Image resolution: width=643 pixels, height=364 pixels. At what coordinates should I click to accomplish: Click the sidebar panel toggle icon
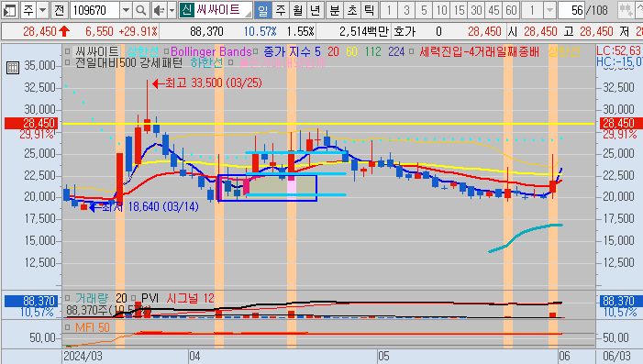click(x=9, y=10)
